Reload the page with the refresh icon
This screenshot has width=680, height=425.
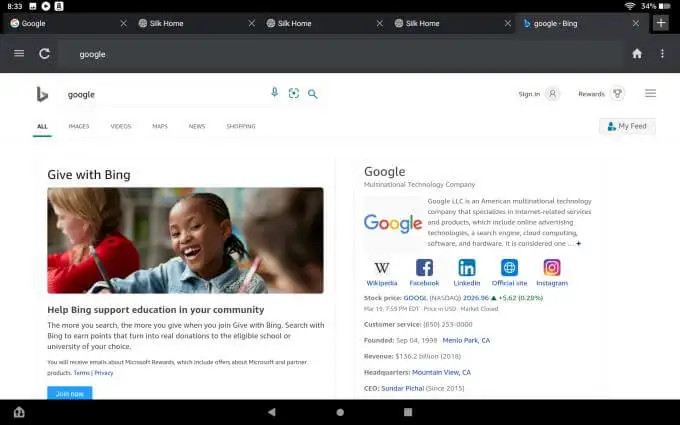click(44, 53)
